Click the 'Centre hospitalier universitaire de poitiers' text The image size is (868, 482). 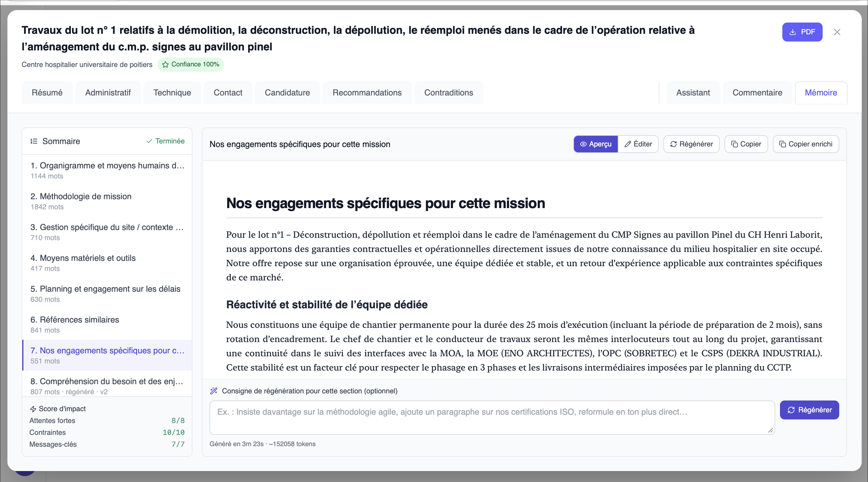tap(87, 65)
